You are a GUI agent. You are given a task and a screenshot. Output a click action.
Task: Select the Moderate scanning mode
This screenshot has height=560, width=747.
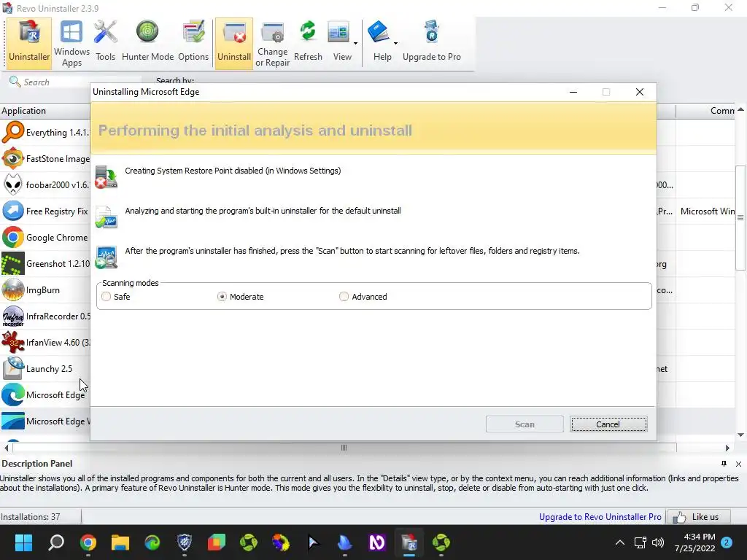point(240,297)
